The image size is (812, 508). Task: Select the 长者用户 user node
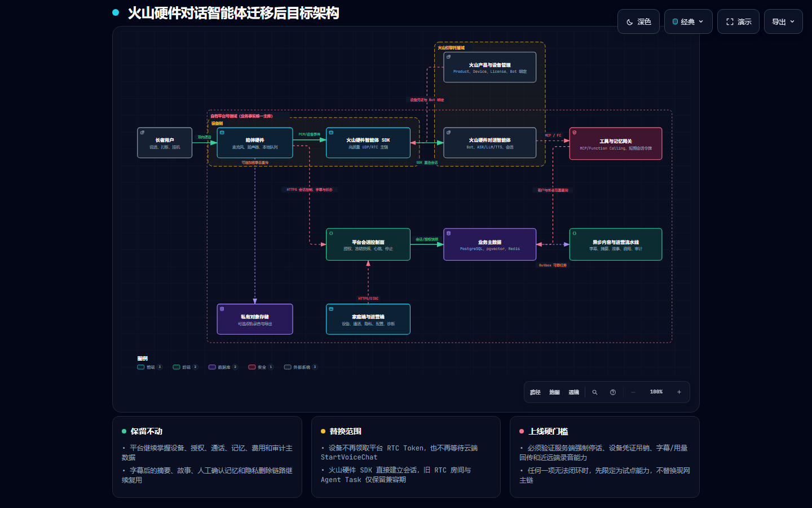[x=165, y=143]
